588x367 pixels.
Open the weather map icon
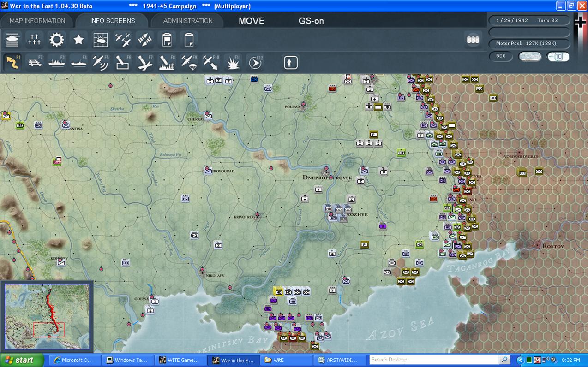coord(101,40)
